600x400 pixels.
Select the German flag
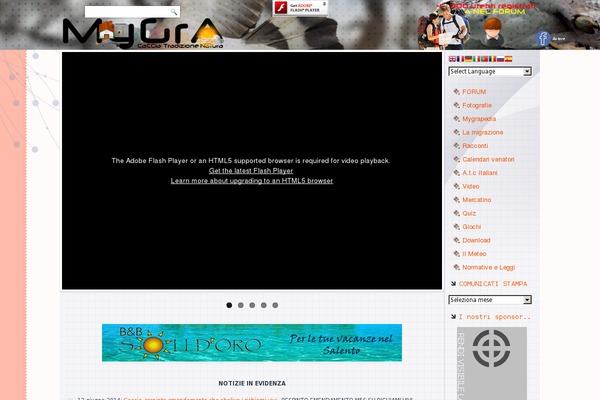tap(468, 59)
